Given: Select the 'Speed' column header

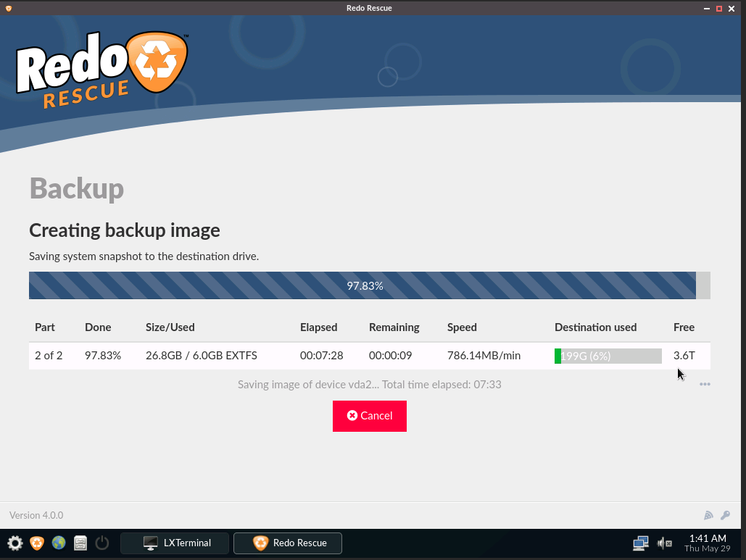Looking at the screenshot, I should coord(462,327).
